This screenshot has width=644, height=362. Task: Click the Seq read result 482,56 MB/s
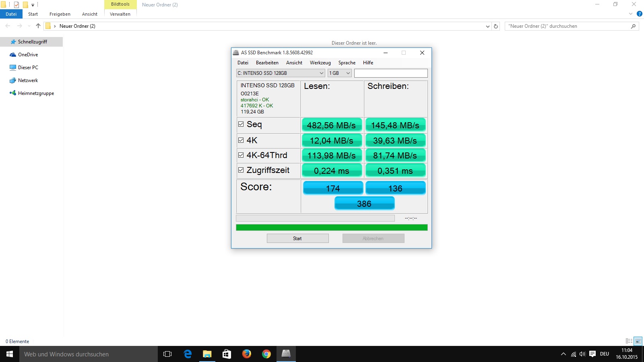click(332, 125)
